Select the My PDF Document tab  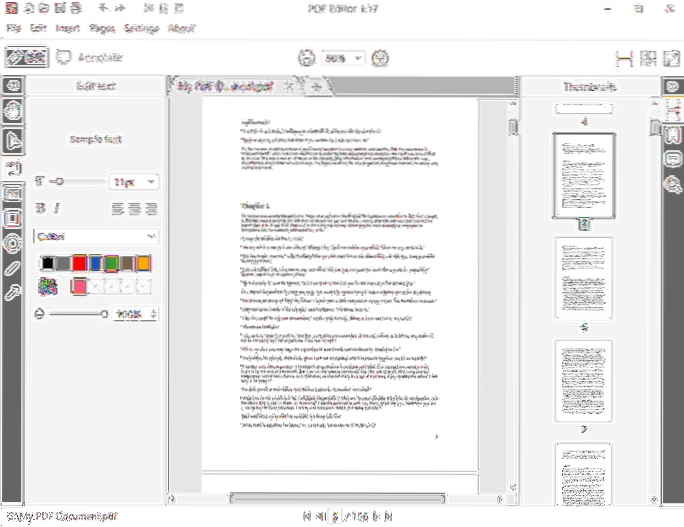[x=226, y=86]
